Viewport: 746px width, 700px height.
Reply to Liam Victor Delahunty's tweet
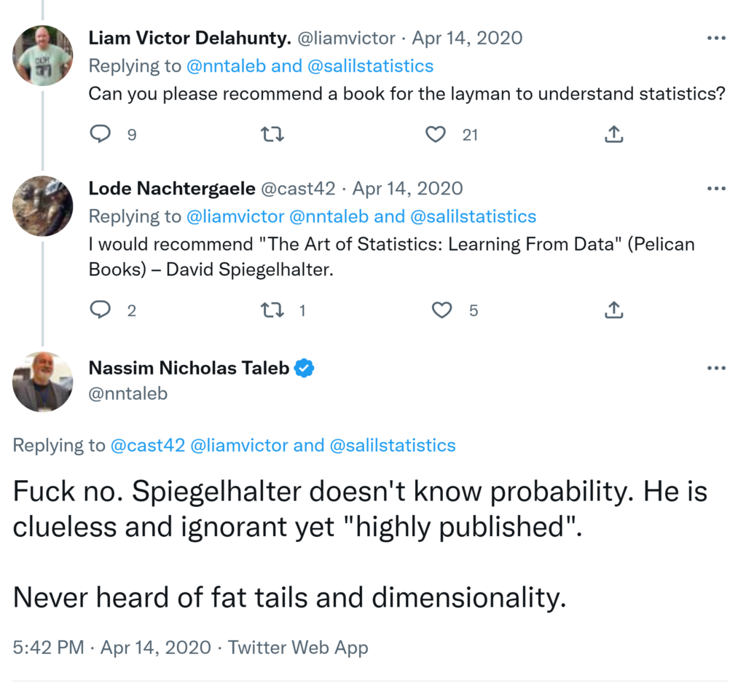pos(101,134)
